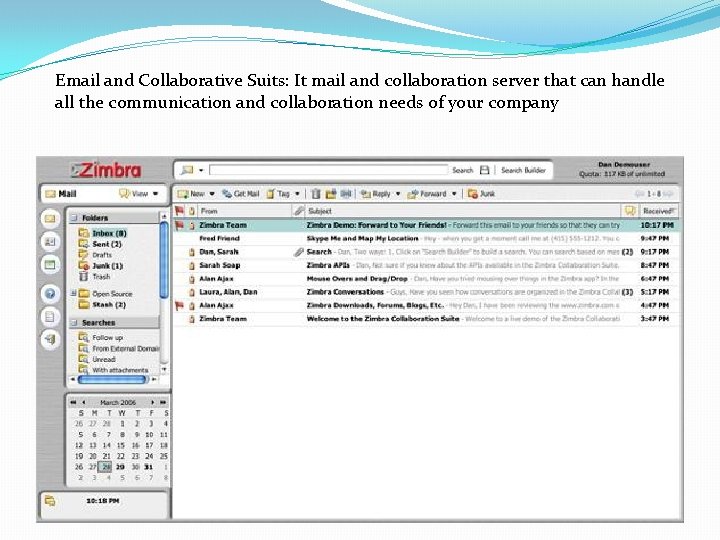Open the Options icon in the sidebar
720x540 pixels.
(50, 316)
